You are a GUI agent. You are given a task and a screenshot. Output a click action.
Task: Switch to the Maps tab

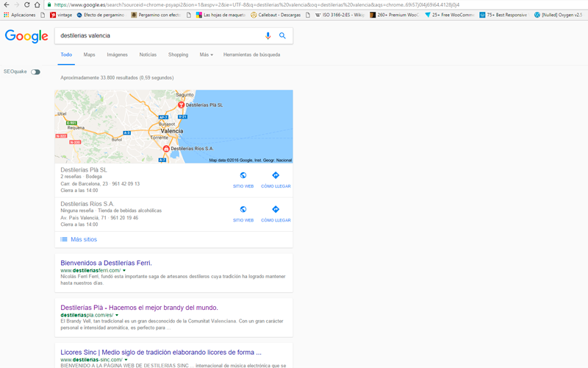89,54
